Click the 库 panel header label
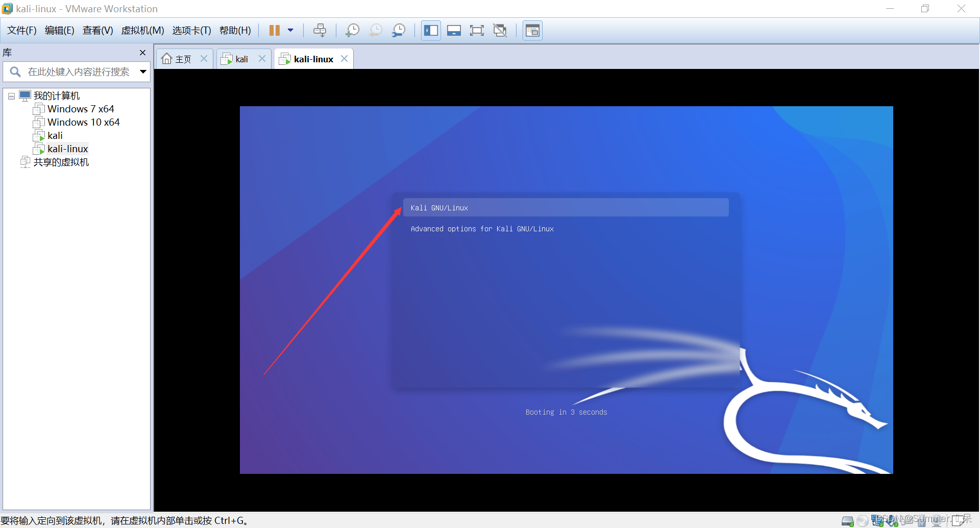This screenshot has width=980, height=528. [7, 53]
